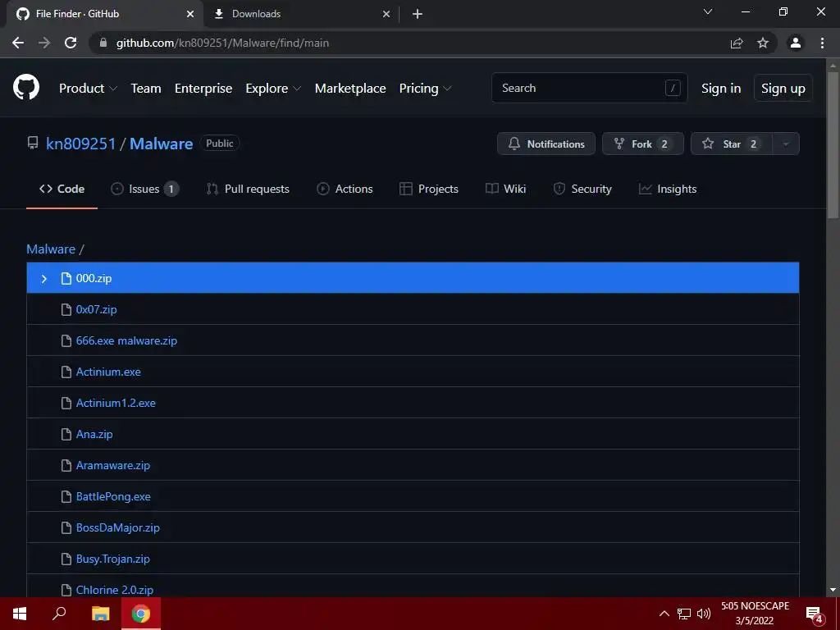Screen dimensions: 840x630
Task: Click the file icon beside BattlePong.exe
Action: (66, 496)
